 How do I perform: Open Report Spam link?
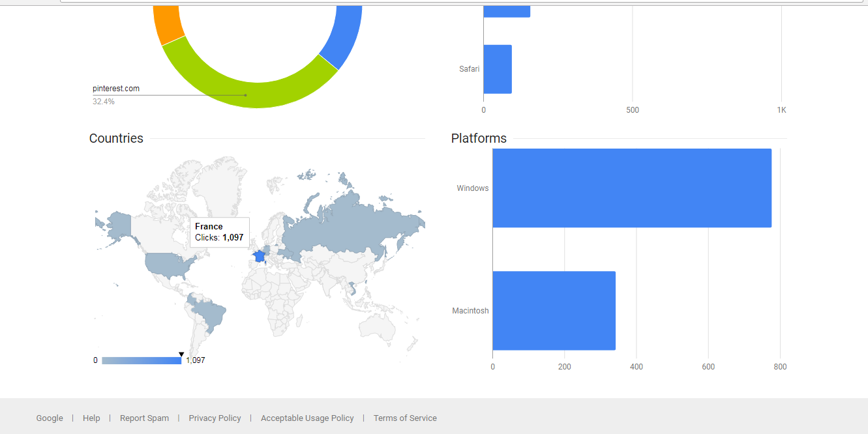pyautogui.click(x=144, y=418)
